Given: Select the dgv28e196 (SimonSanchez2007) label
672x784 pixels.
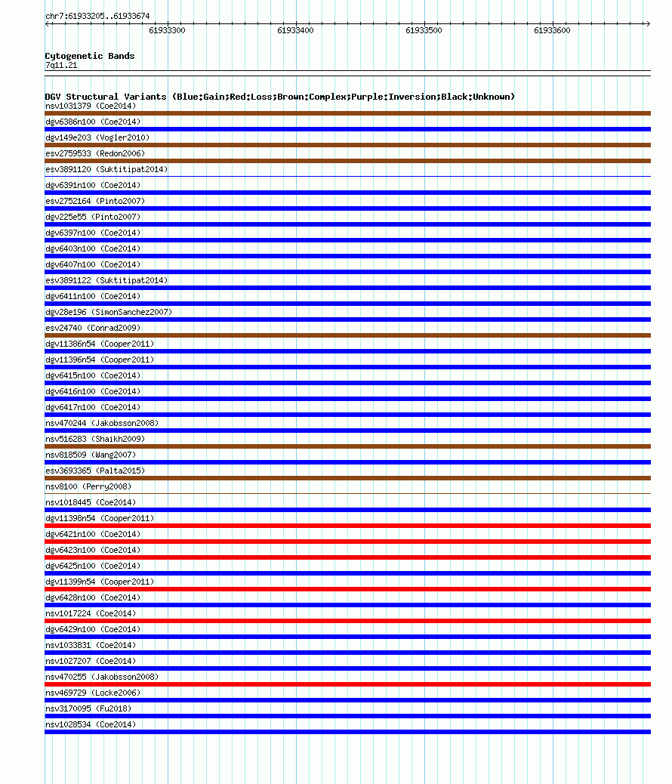Looking at the screenshot, I should click(109, 312).
